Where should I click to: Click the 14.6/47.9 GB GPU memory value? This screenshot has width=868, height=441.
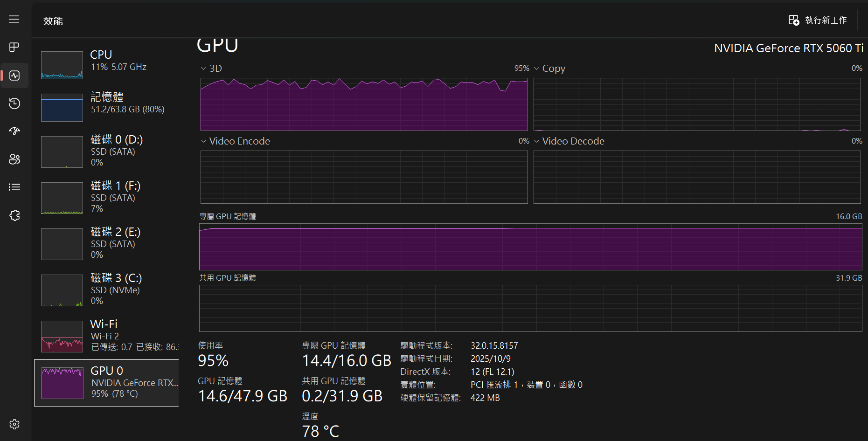pos(243,396)
